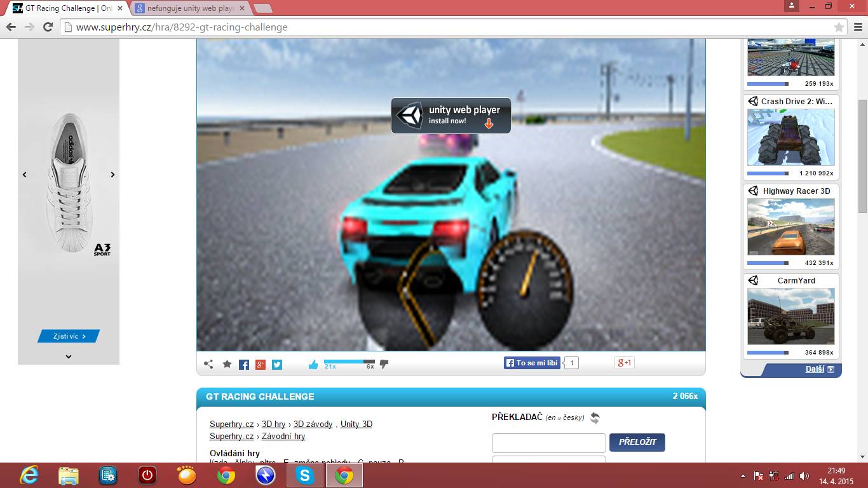Close the GT Racing Challenge tab
This screenshot has height=488, width=868.
[x=120, y=8]
